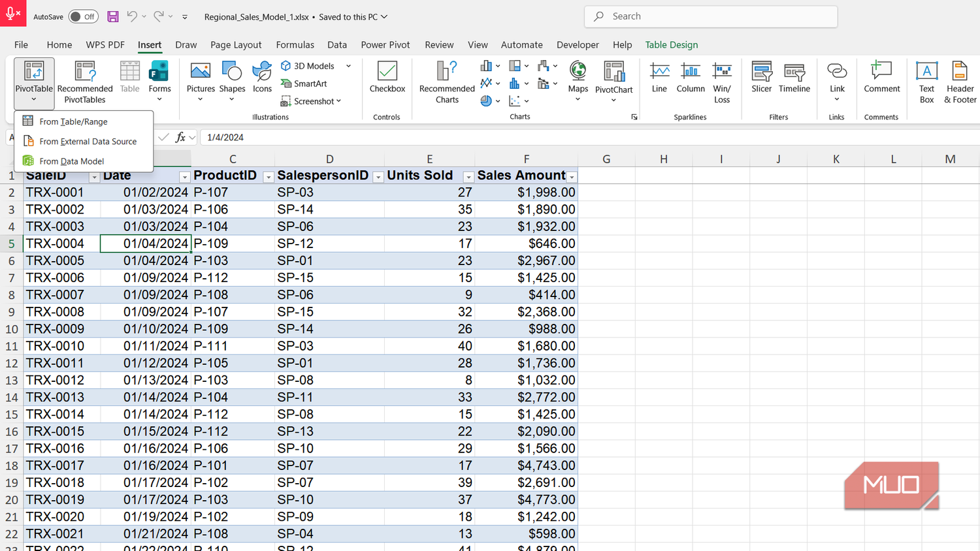This screenshot has width=980, height=551.
Task: Open the Shapes gallery
Action: point(232,82)
